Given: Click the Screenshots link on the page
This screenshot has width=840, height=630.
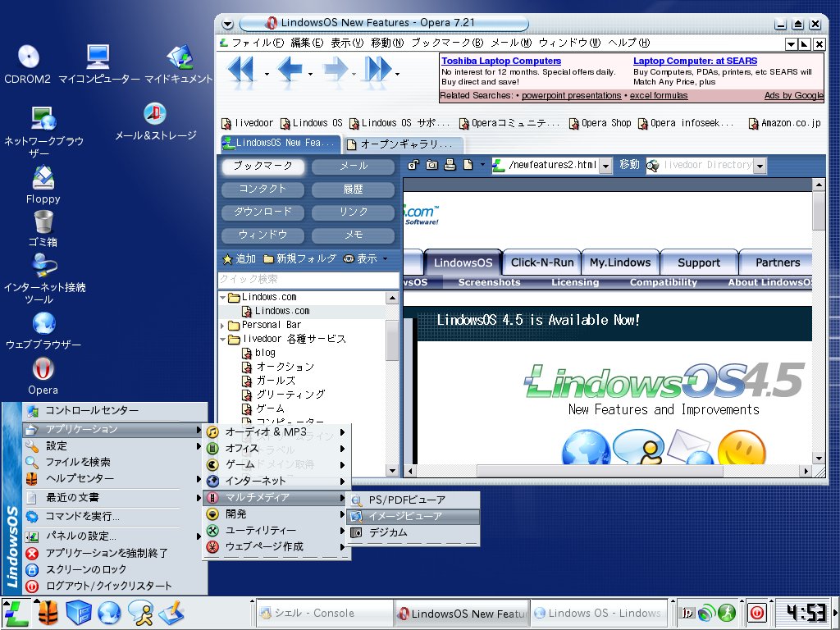Looking at the screenshot, I should coord(489,282).
